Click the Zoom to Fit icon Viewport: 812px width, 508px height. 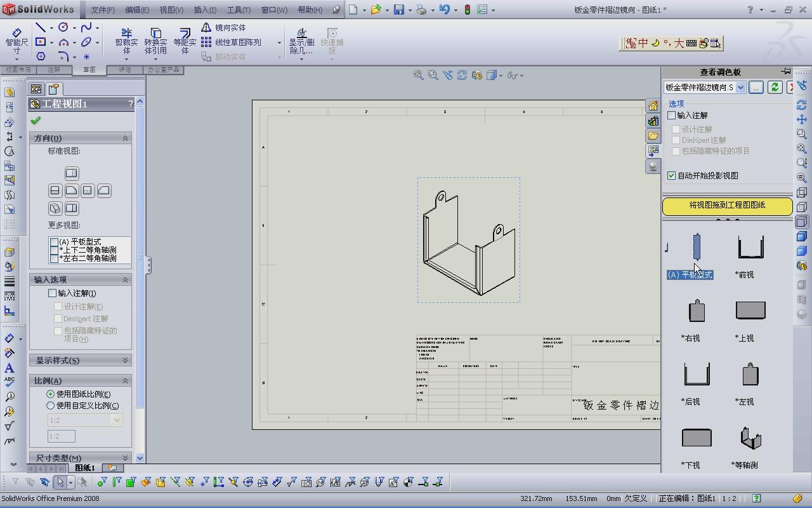tap(419, 75)
